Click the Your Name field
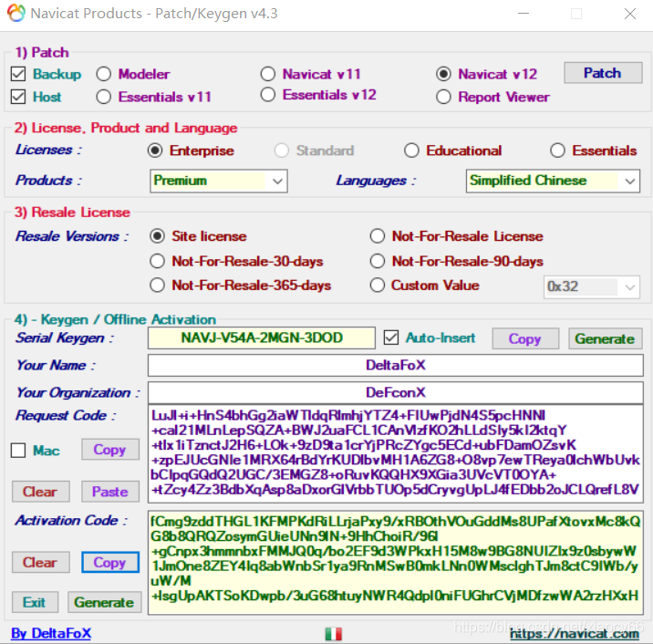Image resolution: width=653 pixels, height=644 pixels. pos(395,365)
